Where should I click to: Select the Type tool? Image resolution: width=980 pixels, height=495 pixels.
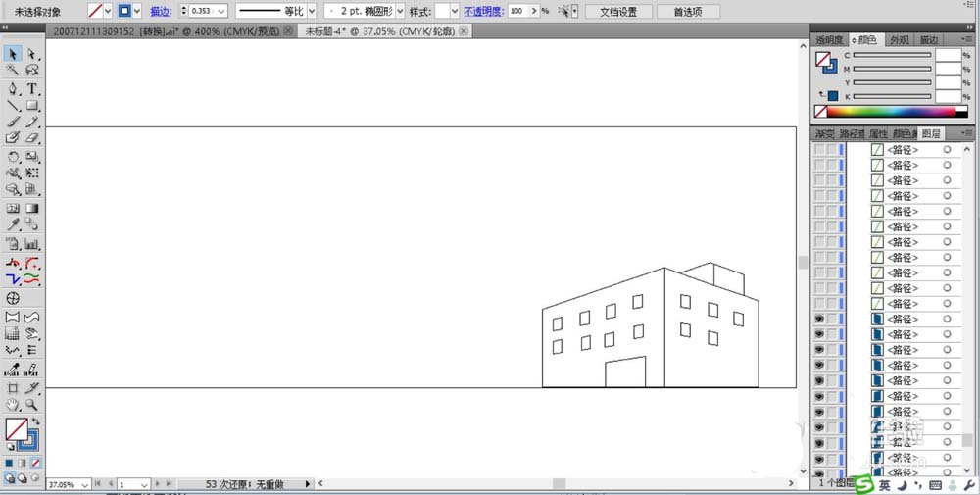(x=32, y=89)
